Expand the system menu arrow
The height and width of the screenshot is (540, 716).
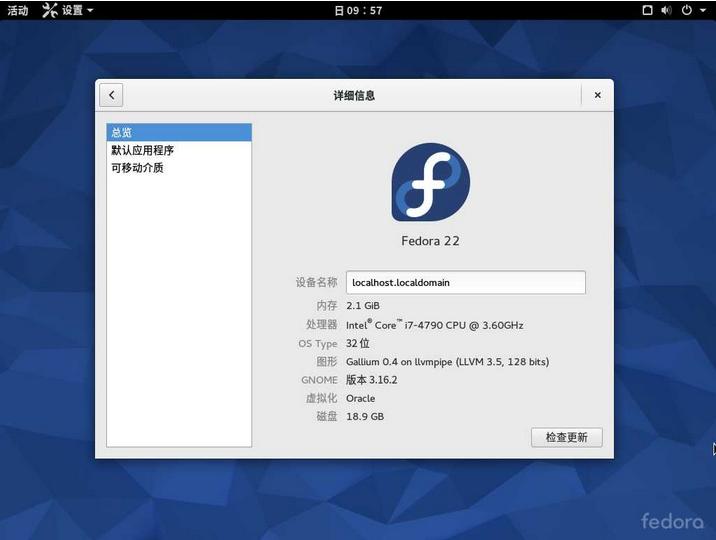click(x=703, y=10)
